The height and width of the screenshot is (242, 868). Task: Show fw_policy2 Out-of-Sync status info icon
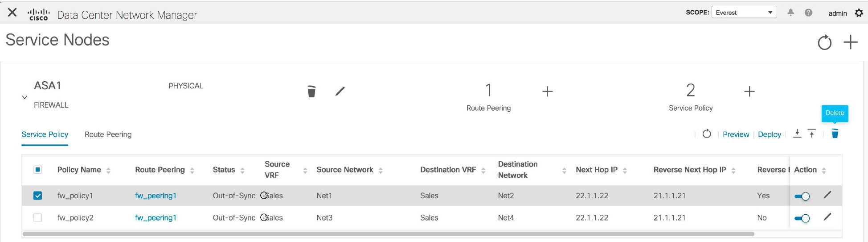click(264, 217)
